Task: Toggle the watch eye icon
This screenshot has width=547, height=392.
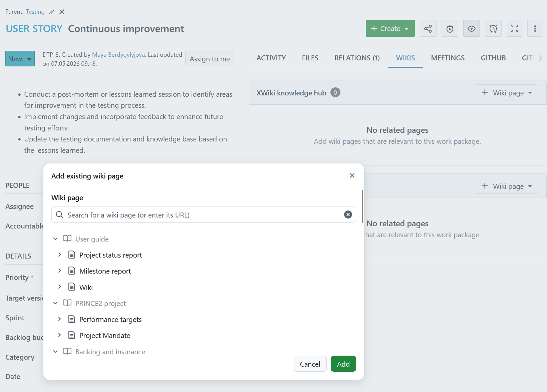Action: [x=472, y=28]
